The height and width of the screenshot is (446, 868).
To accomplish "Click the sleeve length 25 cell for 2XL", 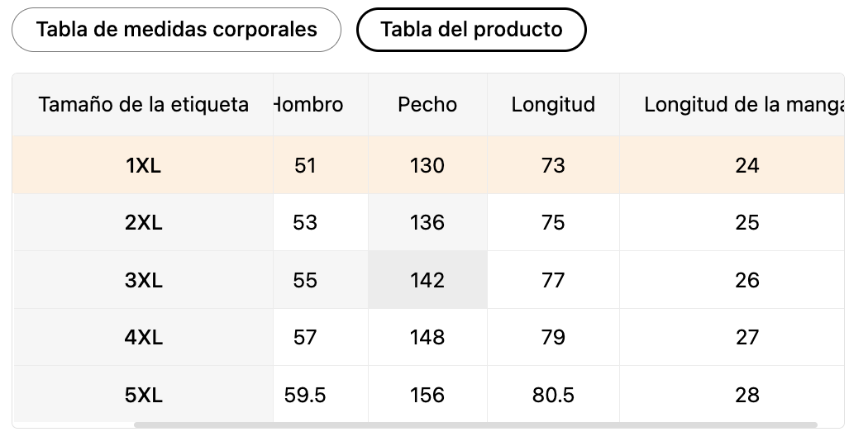I will click(x=746, y=222).
